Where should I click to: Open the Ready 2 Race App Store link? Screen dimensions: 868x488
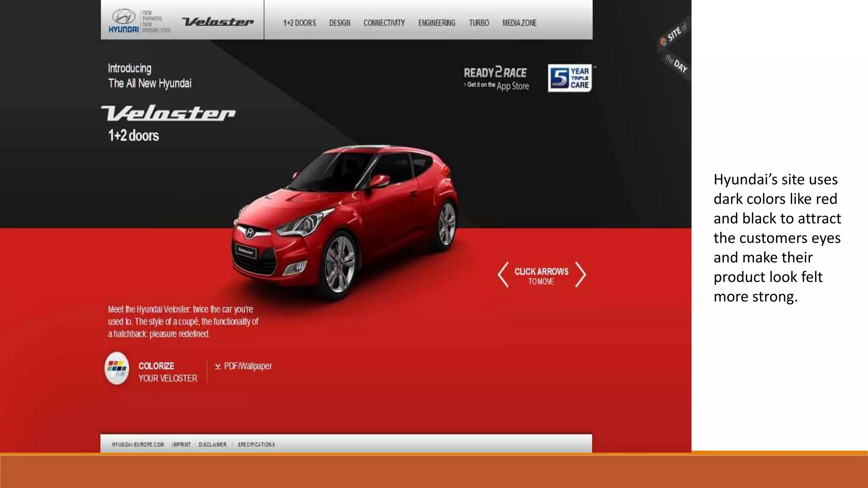click(496, 79)
